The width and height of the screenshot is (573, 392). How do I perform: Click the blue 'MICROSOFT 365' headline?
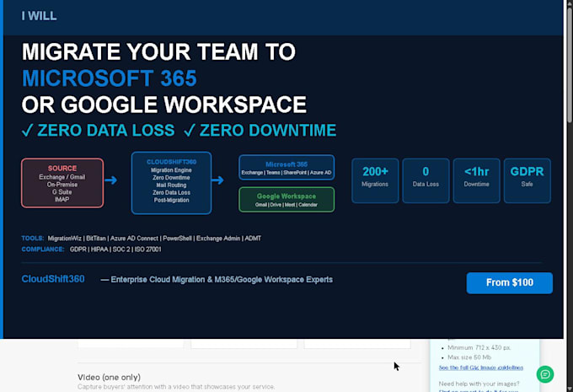(x=110, y=78)
